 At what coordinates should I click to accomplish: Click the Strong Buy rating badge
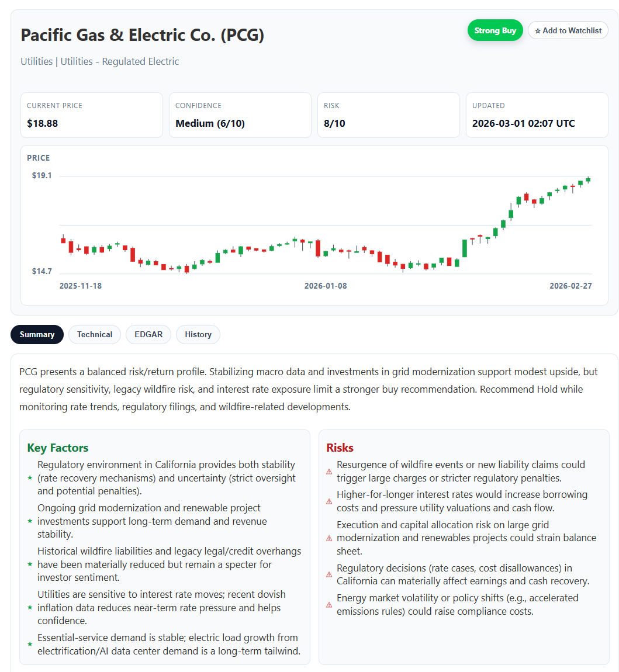coord(495,30)
